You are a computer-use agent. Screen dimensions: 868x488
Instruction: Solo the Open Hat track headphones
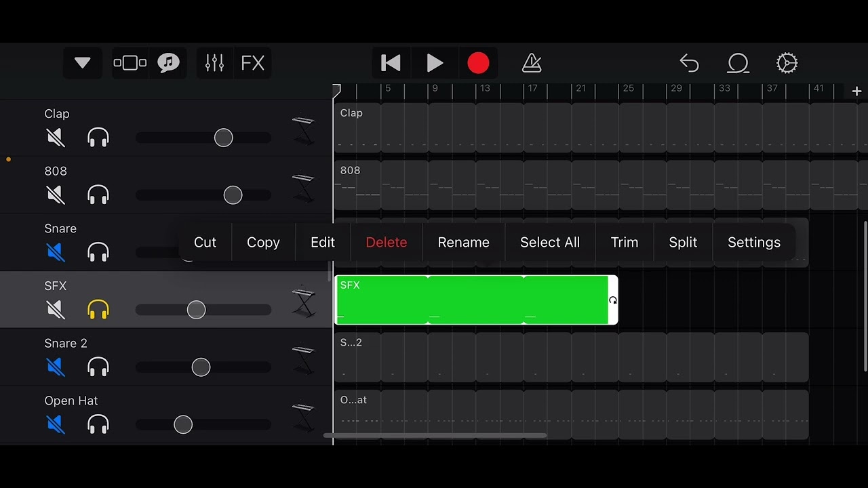(98, 424)
